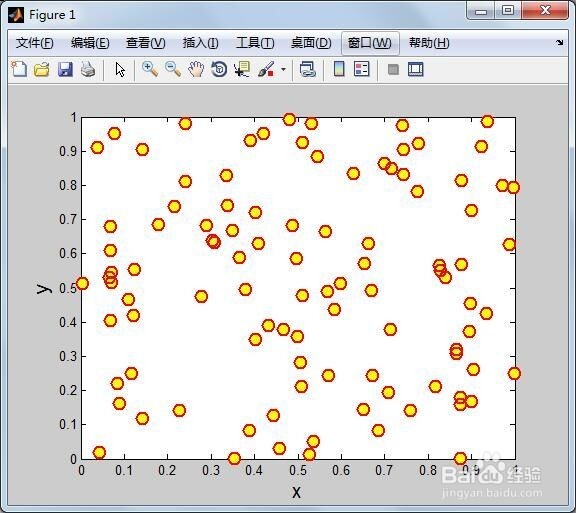Click the 0.7 tick label on x axis

tap(384, 470)
